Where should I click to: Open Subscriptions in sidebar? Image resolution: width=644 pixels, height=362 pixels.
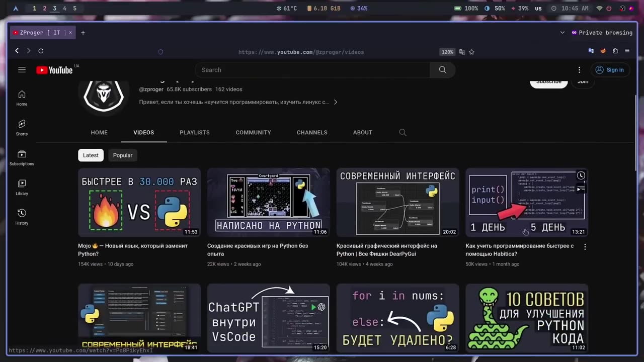click(x=22, y=157)
